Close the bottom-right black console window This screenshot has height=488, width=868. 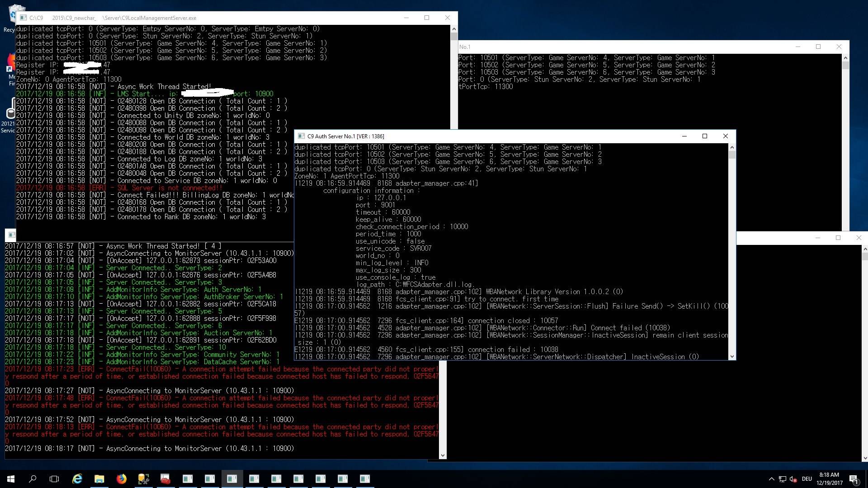pyautogui.click(x=859, y=238)
